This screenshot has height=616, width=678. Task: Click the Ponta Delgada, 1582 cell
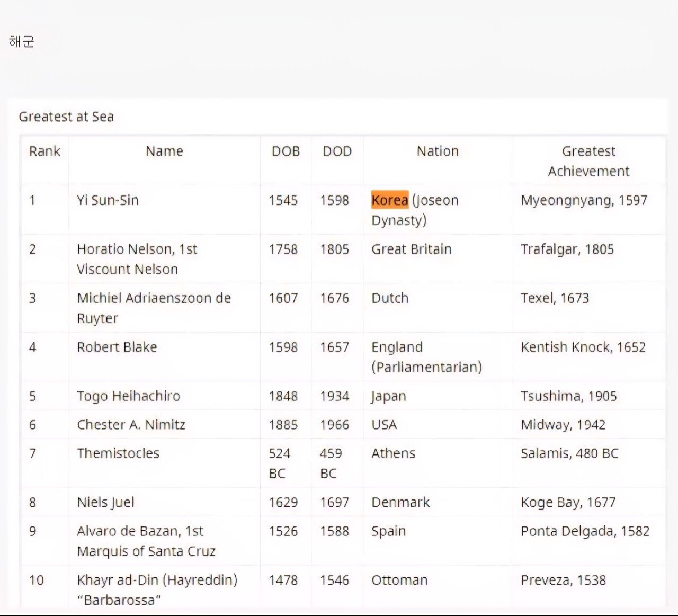pyautogui.click(x=585, y=531)
